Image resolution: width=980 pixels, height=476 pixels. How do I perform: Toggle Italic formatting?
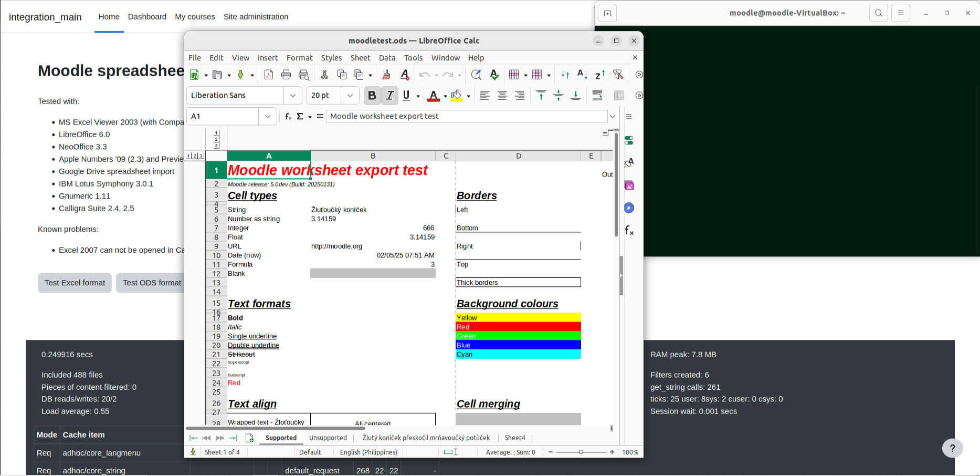pyautogui.click(x=389, y=95)
